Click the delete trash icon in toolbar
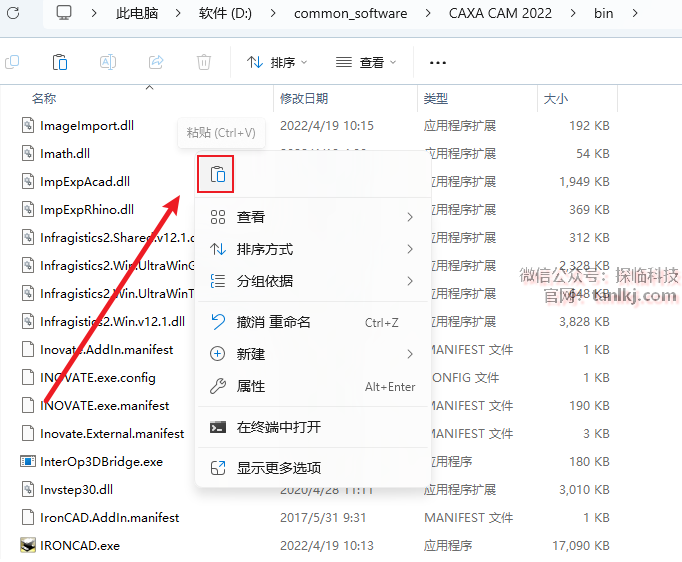Screen dimensions: 682x562 coord(203,62)
